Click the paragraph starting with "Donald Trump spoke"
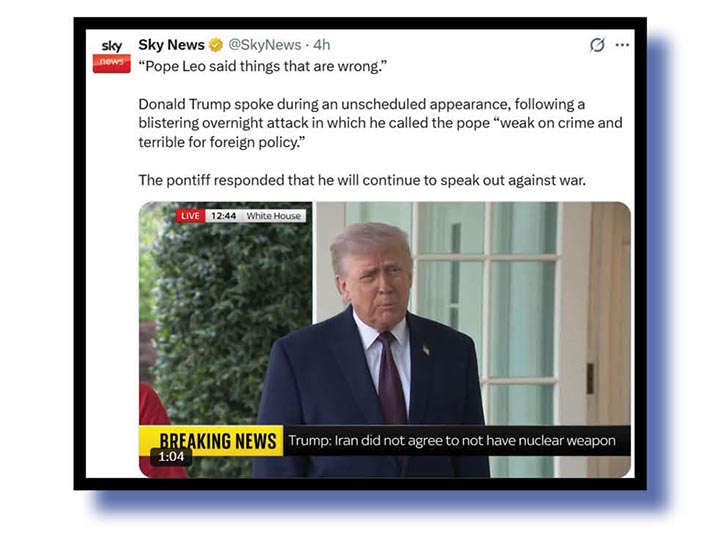This screenshot has width=709, height=552. pos(380,123)
